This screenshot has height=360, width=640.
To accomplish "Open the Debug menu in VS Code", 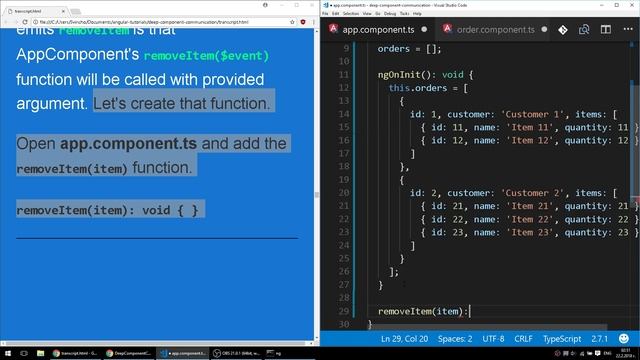I will pos(390,13).
